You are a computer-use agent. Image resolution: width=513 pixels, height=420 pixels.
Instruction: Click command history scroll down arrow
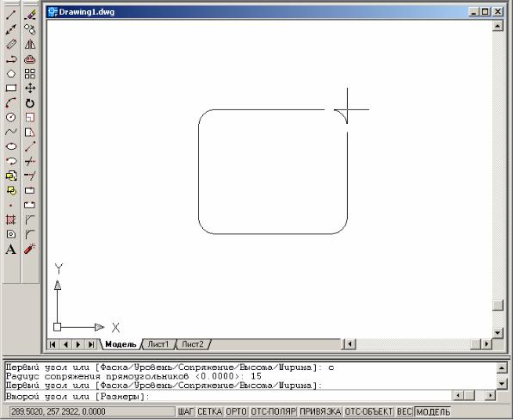(x=502, y=383)
